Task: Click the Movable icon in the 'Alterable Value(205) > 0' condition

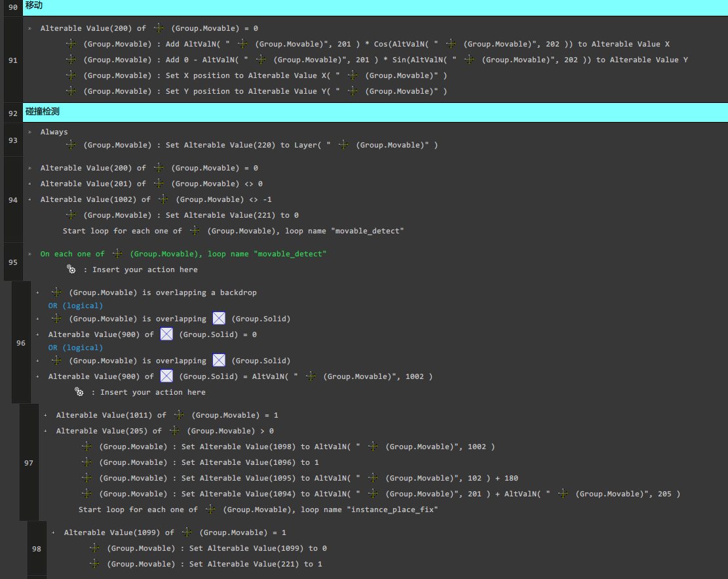Action: tap(174, 431)
